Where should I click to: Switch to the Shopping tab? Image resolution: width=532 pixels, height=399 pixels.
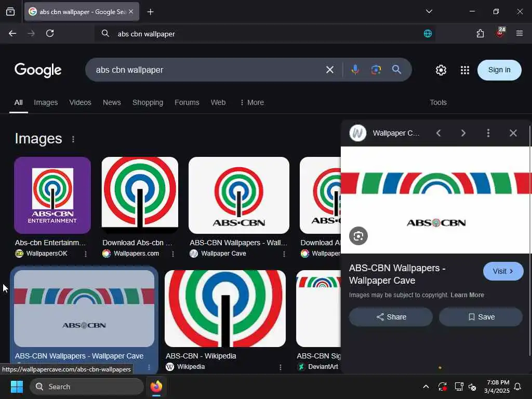coord(148,102)
